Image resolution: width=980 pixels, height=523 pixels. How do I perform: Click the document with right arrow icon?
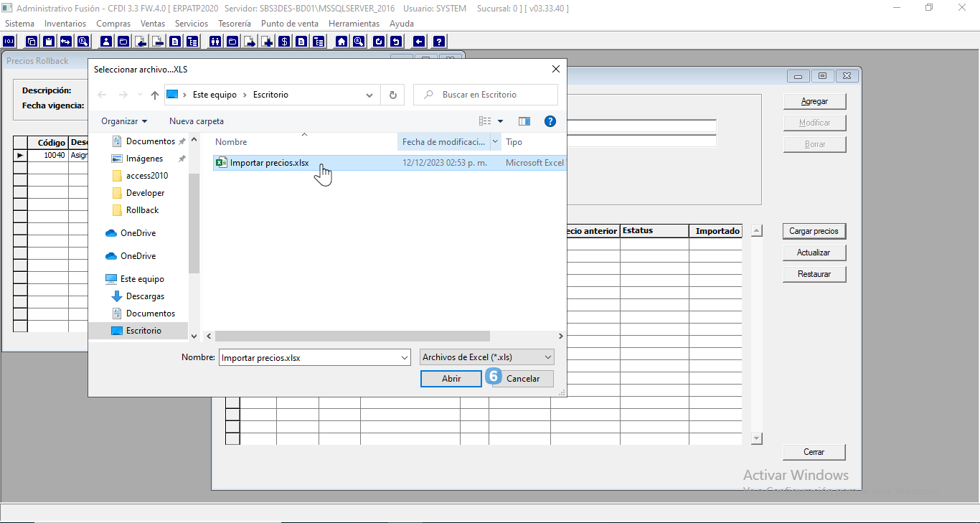tap(250, 42)
